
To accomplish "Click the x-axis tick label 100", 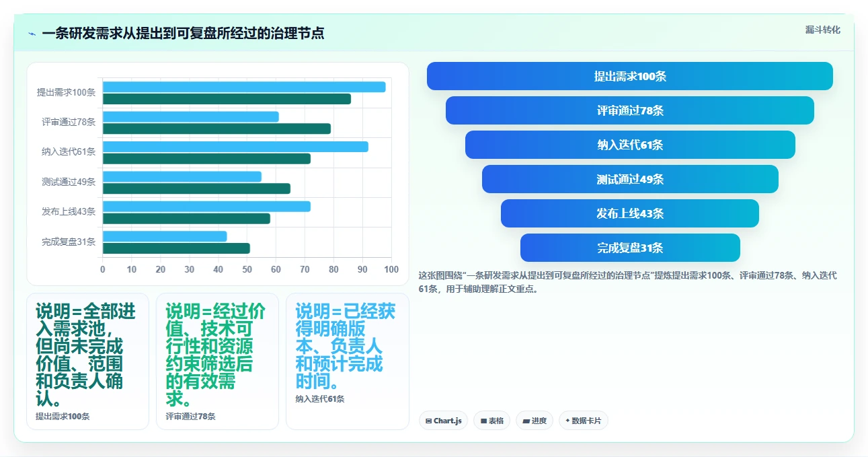I will point(391,269).
